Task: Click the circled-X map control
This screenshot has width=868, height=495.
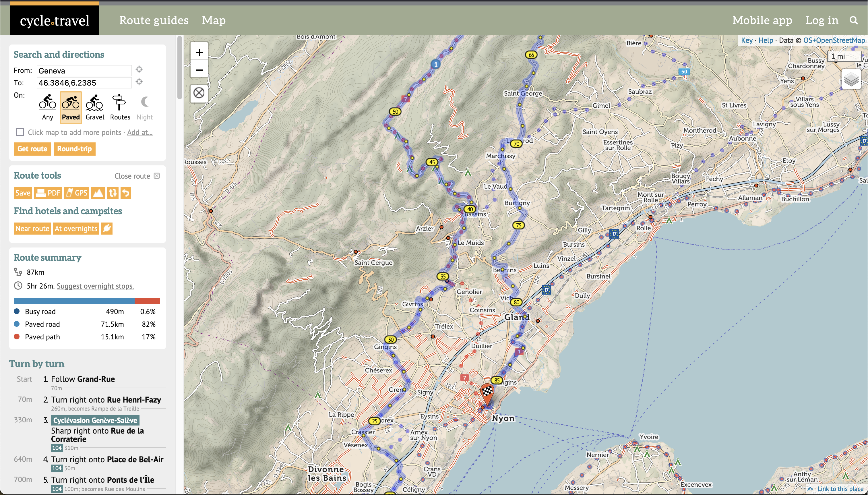Action: [199, 92]
